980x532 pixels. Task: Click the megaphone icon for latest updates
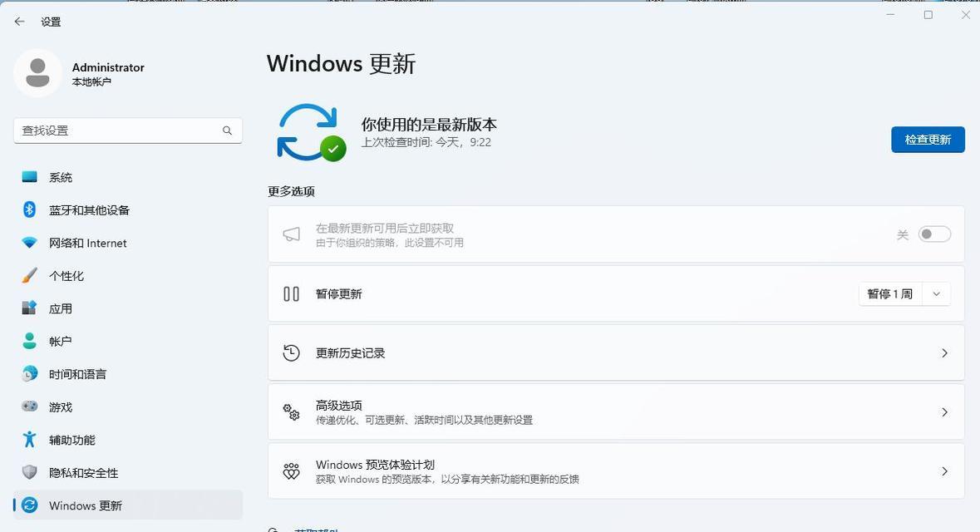291,234
